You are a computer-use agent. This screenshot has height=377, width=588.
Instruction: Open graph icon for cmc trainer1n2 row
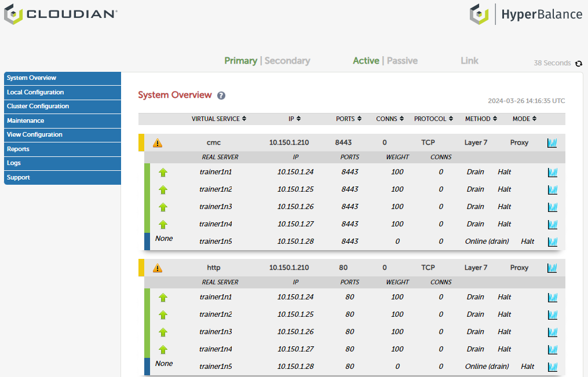[x=553, y=189]
